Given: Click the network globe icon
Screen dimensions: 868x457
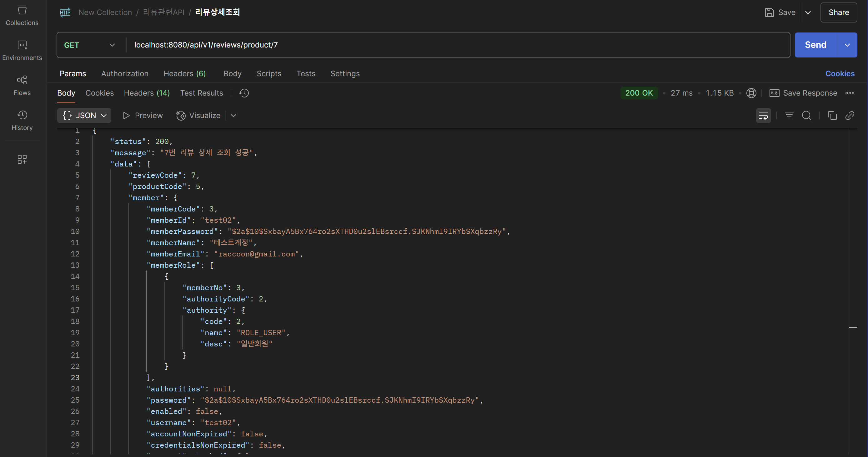Looking at the screenshot, I should point(751,93).
